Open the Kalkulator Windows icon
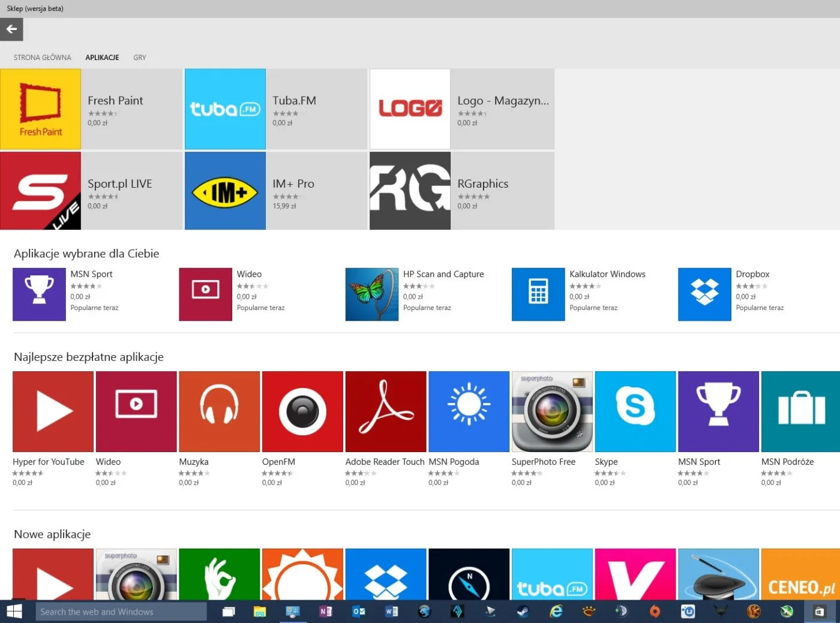 pyautogui.click(x=538, y=294)
